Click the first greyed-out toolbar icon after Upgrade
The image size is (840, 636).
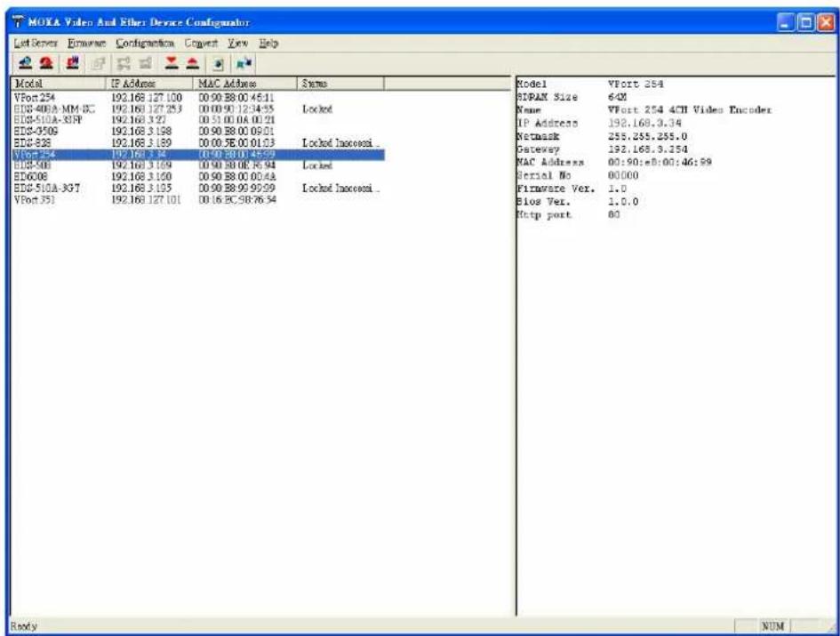(98, 63)
